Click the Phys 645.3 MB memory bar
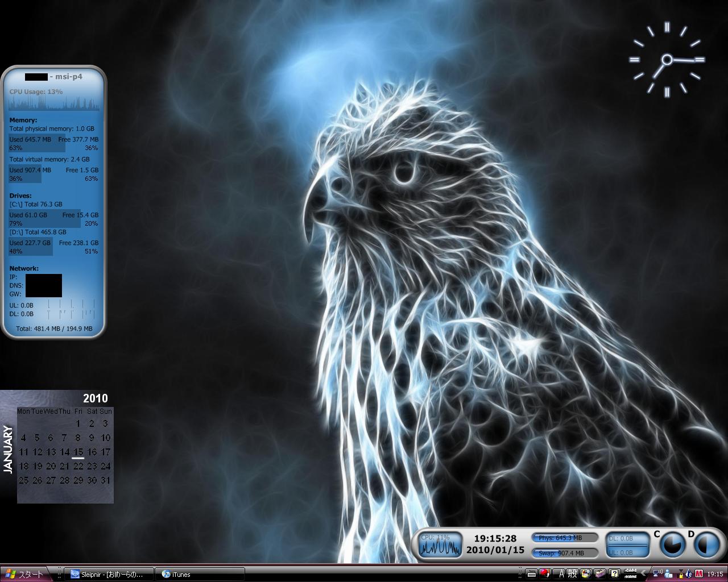This screenshot has width=728, height=582. (x=565, y=538)
